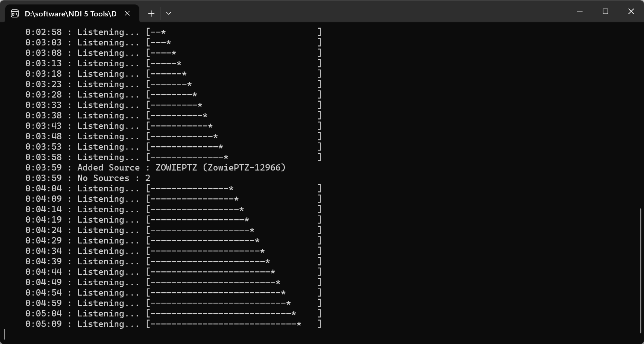Image resolution: width=644 pixels, height=344 pixels.
Task: Click the text cursor at the bottom left
Action: point(5,334)
